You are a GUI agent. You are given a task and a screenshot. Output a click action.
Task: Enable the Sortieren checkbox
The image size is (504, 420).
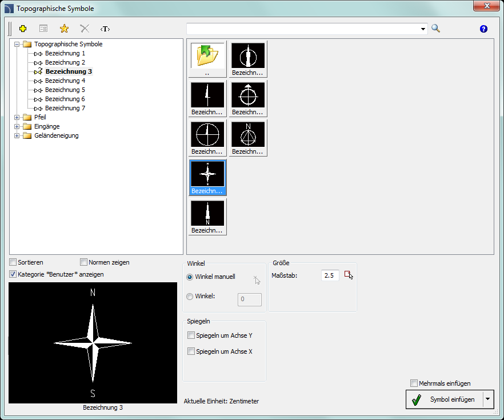(13, 262)
